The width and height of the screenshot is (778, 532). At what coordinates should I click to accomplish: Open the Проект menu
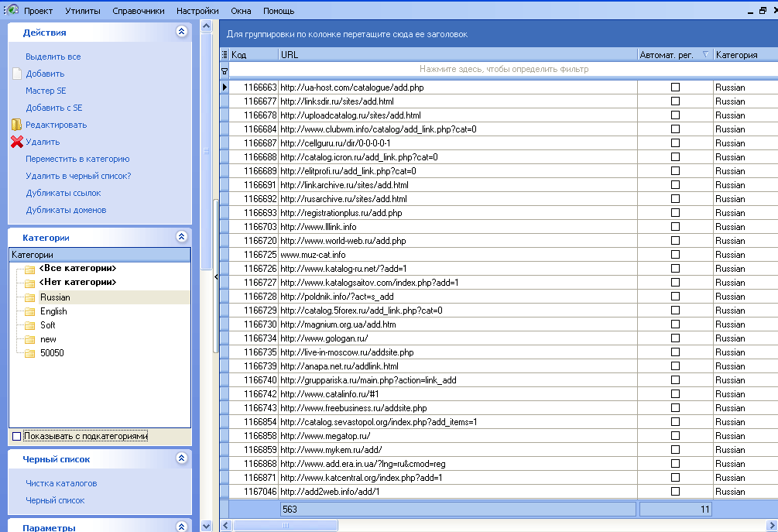click(x=37, y=11)
